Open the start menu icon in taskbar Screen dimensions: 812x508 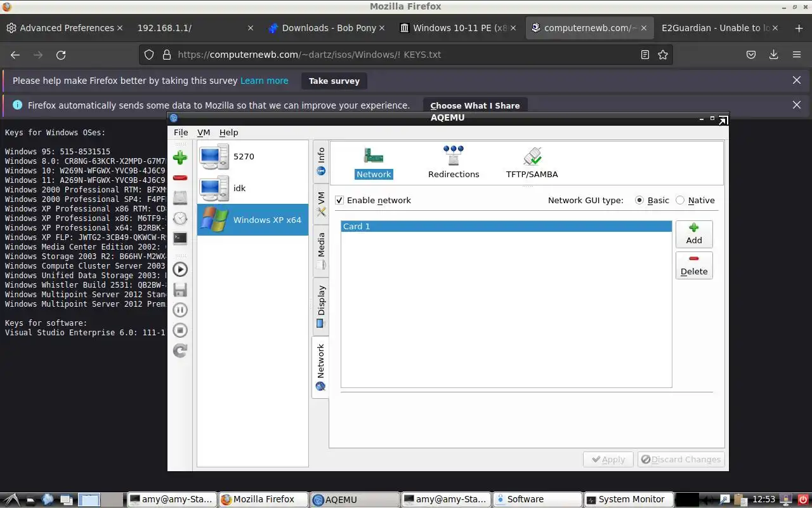(x=11, y=499)
